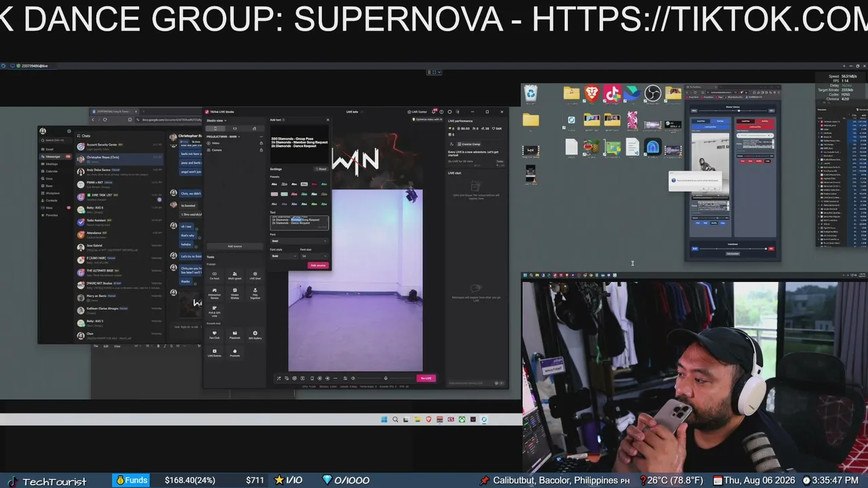Open Interactive Games tool
Viewport: 868px width, 488px height.
(x=214, y=293)
